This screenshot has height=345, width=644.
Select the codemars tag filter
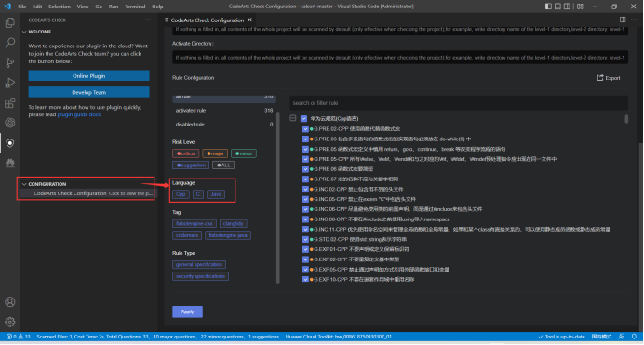click(x=187, y=235)
